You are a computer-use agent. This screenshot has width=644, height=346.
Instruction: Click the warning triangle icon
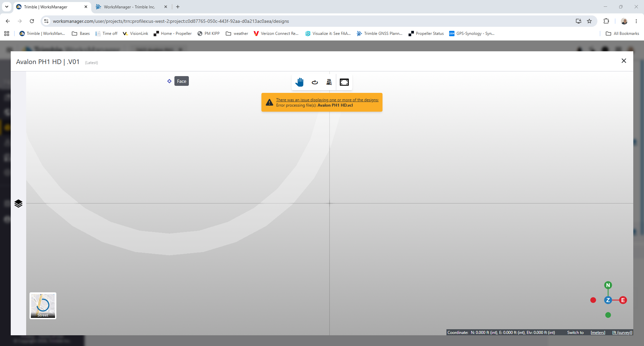(269, 103)
